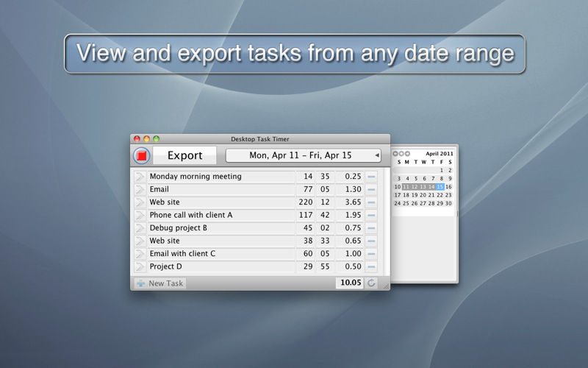Select the 'Debug project B' task name

[x=221, y=228]
